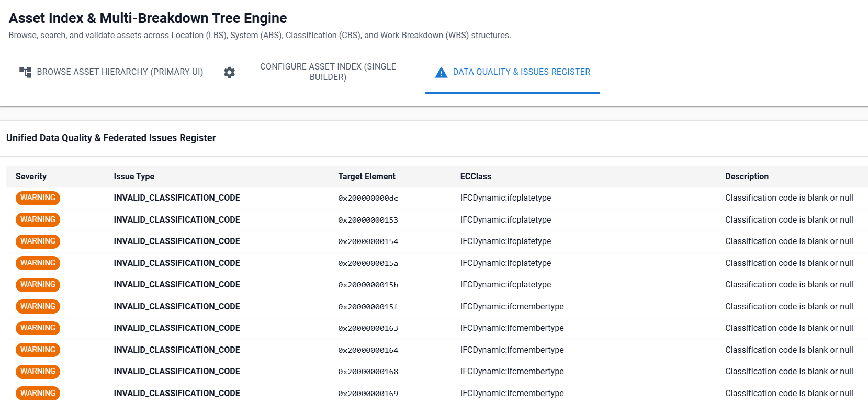Click description text in row 0x2000000015a
The width and height of the screenshot is (868, 405).
(789, 263)
